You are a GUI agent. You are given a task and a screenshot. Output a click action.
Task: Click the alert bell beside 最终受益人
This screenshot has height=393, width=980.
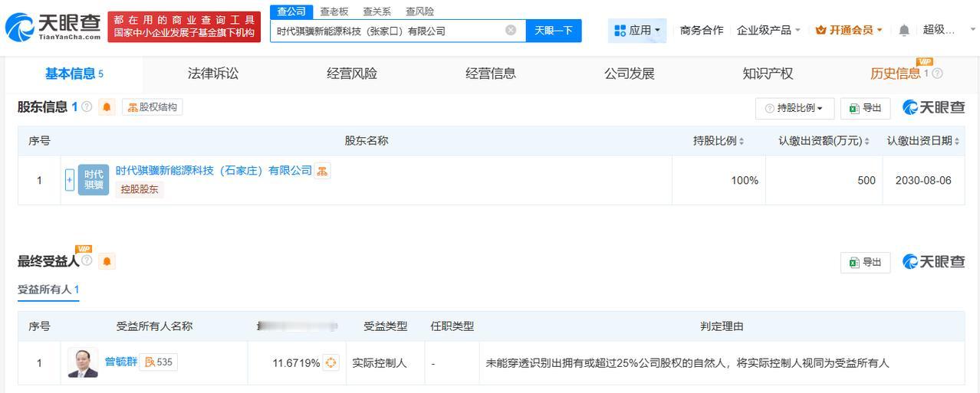(x=107, y=261)
